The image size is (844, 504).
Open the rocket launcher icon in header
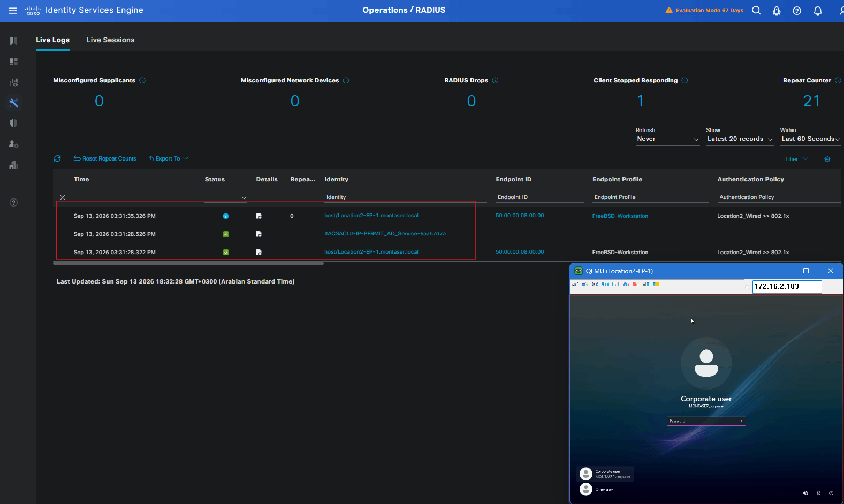tap(777, 11)
